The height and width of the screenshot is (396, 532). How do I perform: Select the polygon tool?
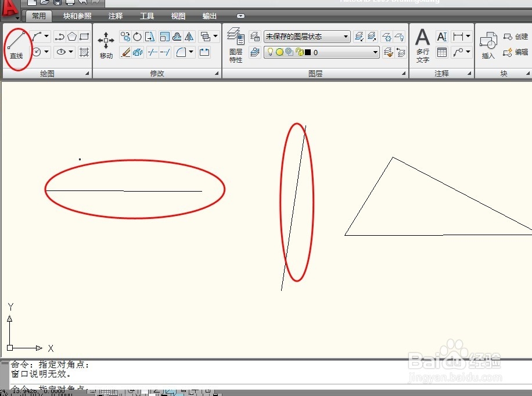[72, 37]
